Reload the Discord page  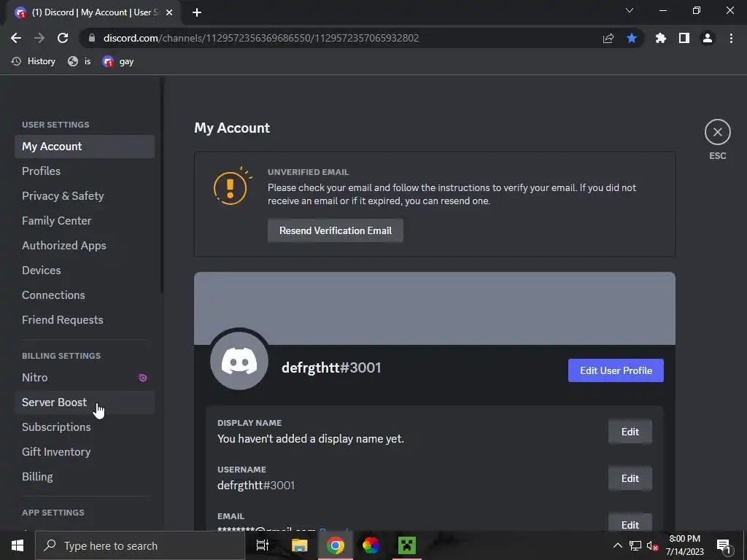pos(63,38)
